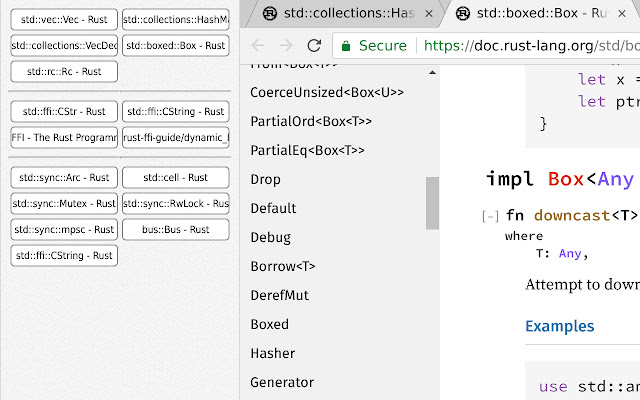The width and height of the screenshot is (640, 400).
Task: Click the red Box type in impl heading
Action: point(566,179)
